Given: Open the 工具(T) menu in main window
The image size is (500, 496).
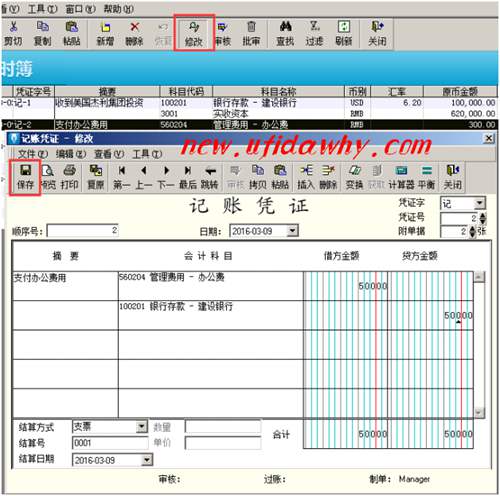Looking at the screenshot, I should coord(43,9).
